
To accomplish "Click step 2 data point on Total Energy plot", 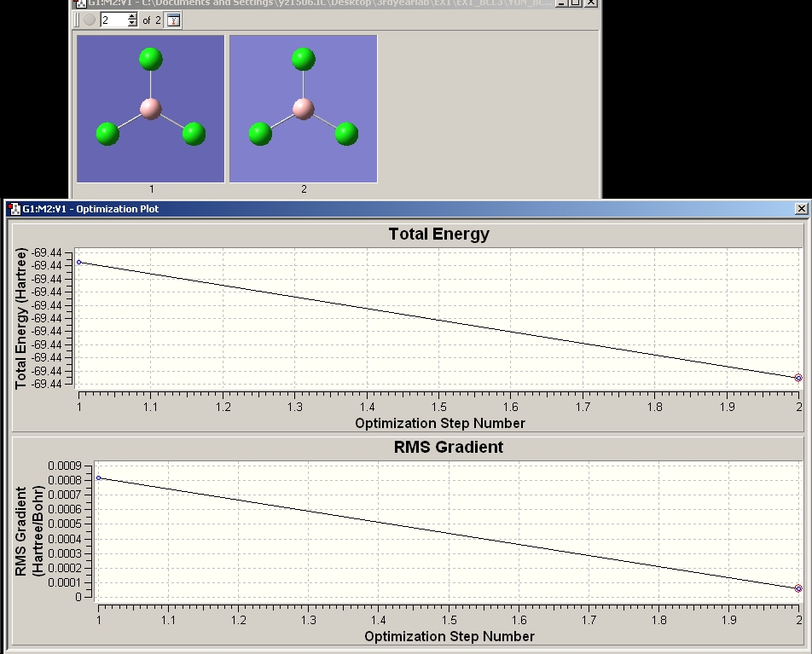I will tap(798, 378).
